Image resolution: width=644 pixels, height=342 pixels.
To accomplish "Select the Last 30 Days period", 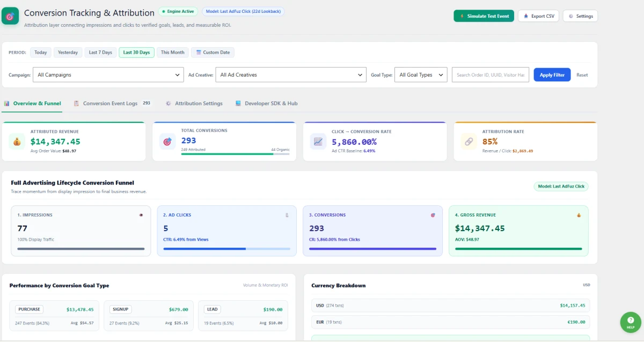I will point(136,53).
